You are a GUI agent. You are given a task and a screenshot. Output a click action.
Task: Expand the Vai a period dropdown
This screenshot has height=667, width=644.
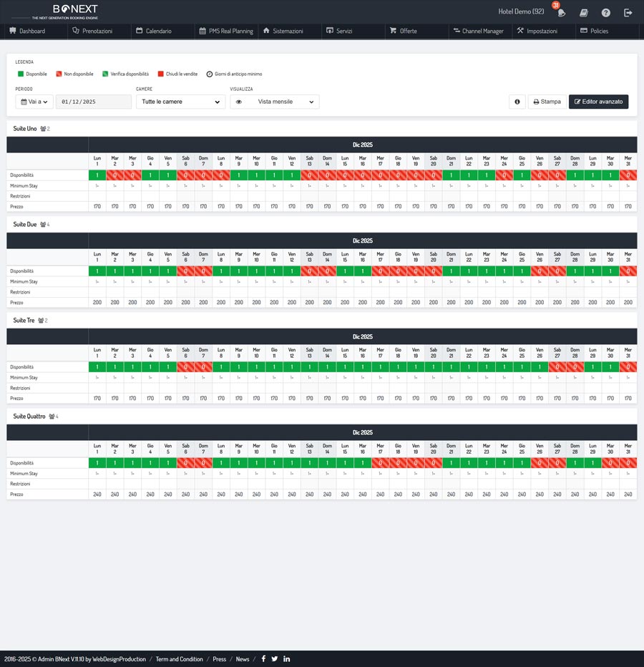[x=34, y=102]
